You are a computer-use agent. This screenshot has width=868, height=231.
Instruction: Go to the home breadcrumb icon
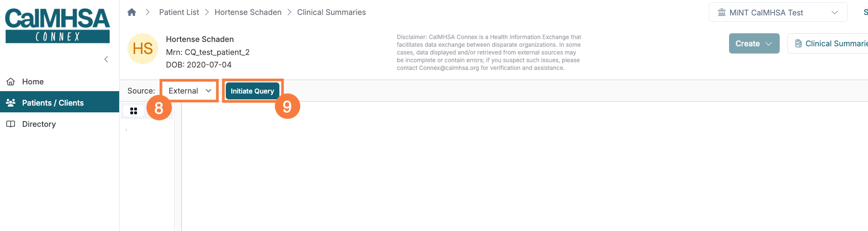point(132,12)
